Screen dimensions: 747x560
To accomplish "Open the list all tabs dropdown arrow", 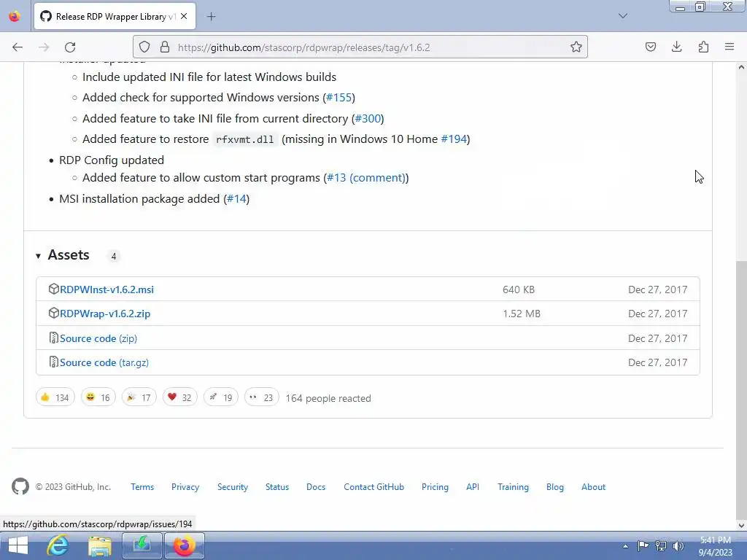I will coord(623,16).
